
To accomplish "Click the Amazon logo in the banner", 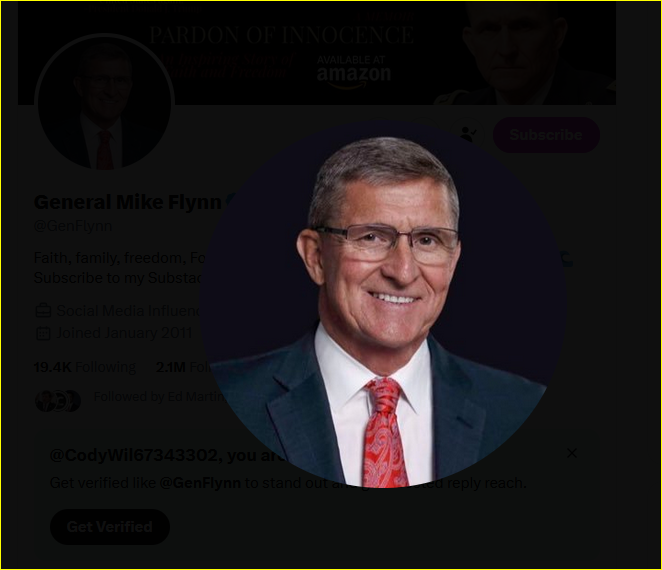I will click(x=354, y=73).
